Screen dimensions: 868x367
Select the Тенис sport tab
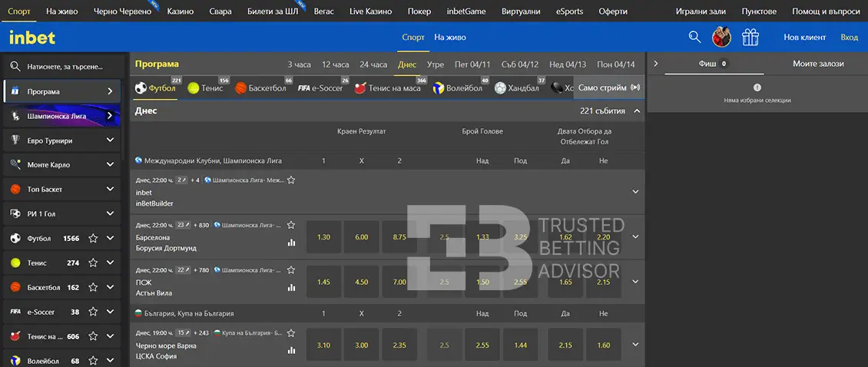coord(206,88)
